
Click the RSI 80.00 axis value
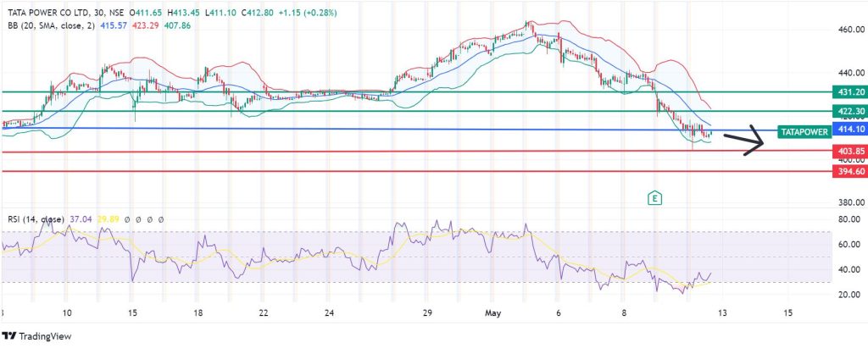851,219
